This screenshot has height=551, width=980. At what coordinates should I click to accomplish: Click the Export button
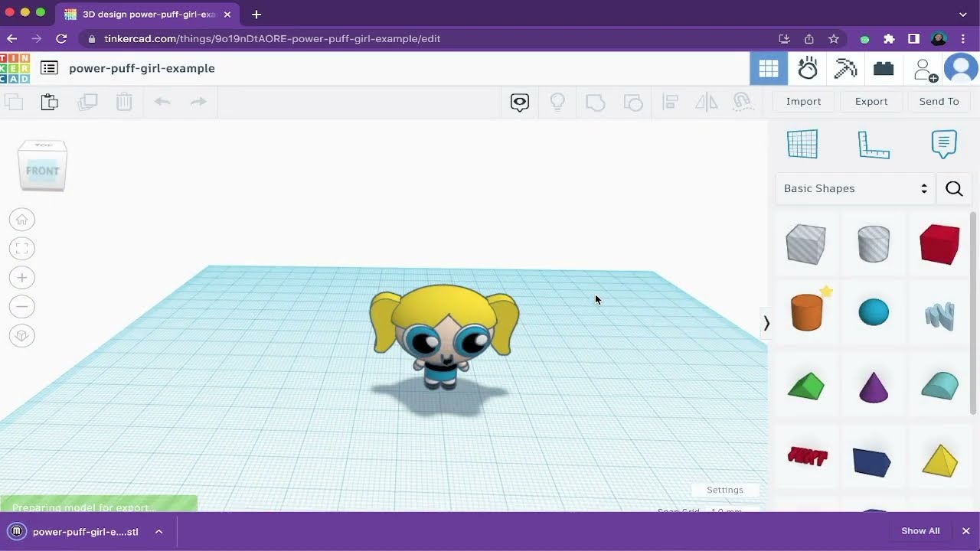click(871, 101)
